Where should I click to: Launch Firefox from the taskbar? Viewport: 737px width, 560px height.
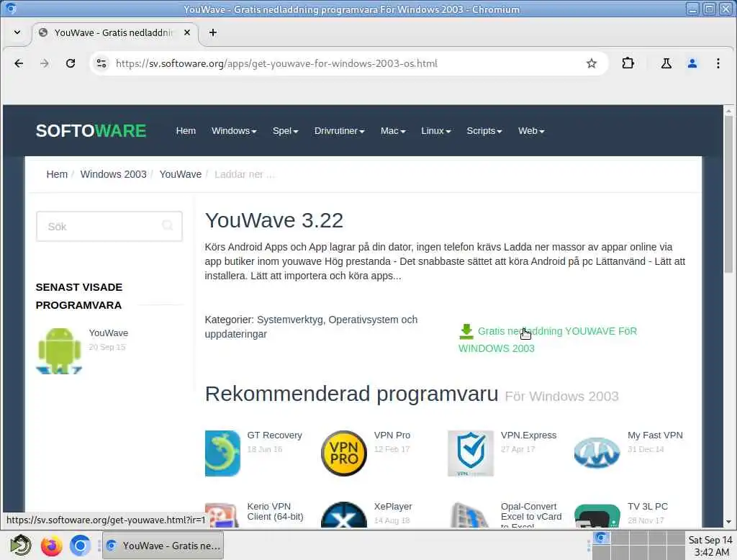tap(51, 546)
